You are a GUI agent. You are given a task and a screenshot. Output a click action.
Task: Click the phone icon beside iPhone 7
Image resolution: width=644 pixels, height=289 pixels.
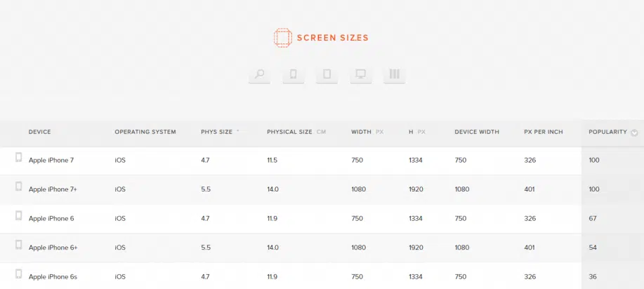pyautogui.click(x=19, y=158)
